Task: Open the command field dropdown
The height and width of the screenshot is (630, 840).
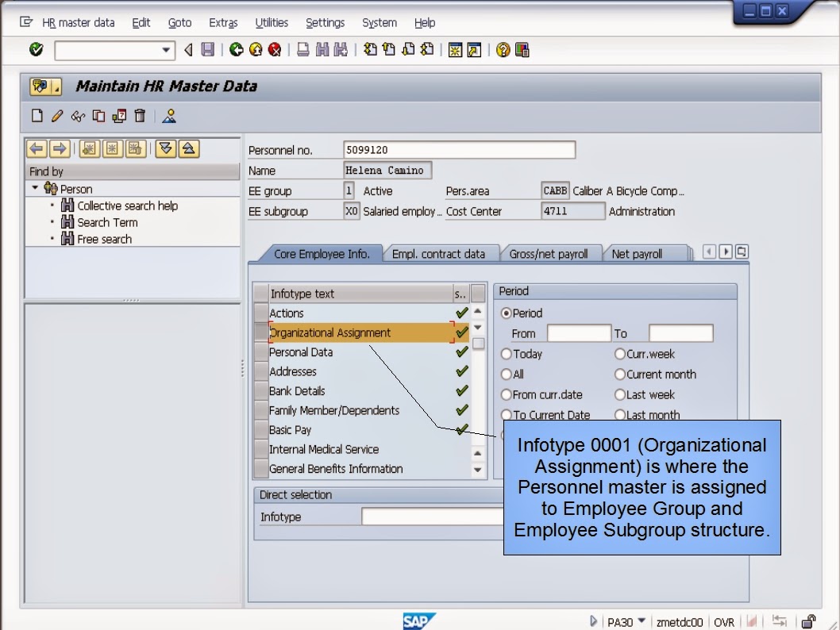Action: 166,49
